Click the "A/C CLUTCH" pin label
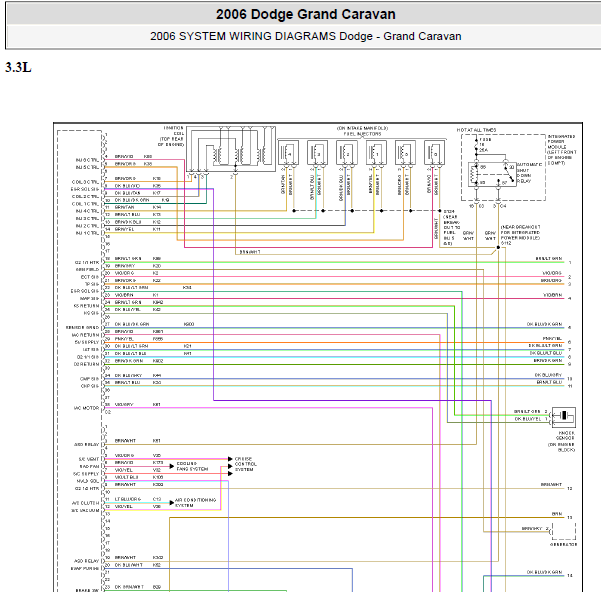Viewport: 601px width, 592px height. [85, 503]
